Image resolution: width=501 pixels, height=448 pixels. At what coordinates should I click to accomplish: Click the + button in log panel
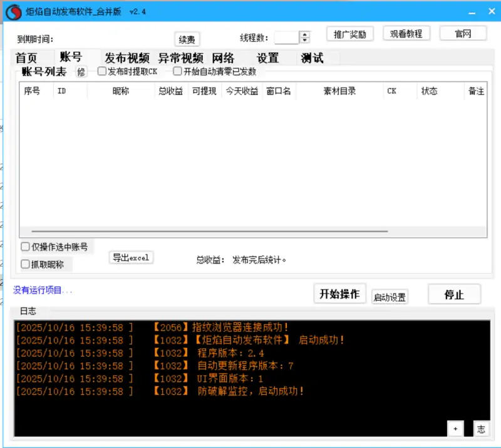[x=455, y=429]
